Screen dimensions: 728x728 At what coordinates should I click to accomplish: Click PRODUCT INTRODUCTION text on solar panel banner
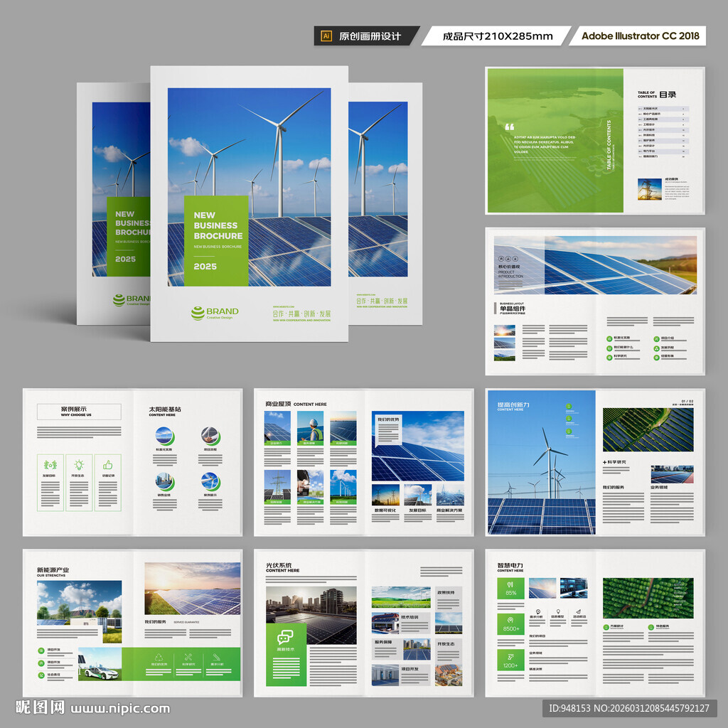click(x=510, y=274)
